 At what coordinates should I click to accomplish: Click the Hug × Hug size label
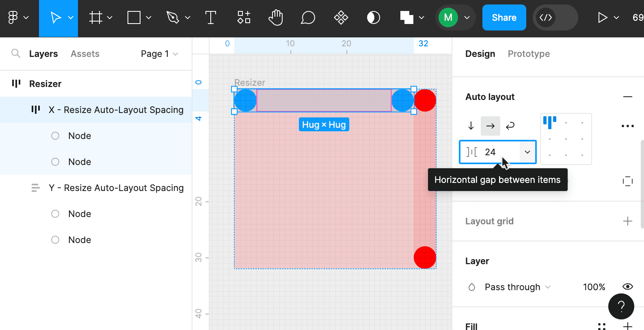click(324, 125)
